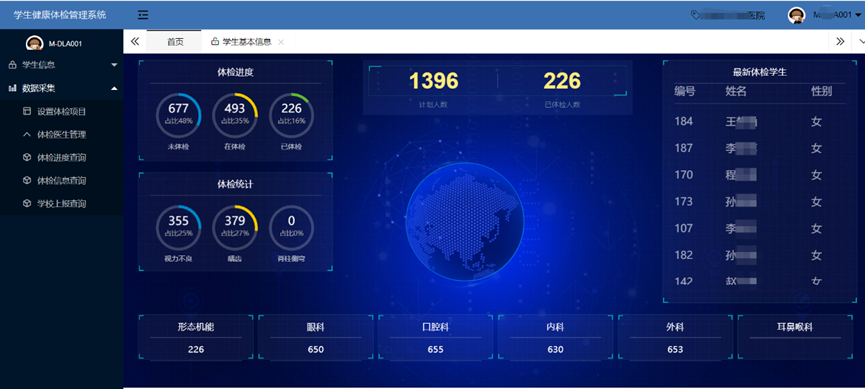
Task: Open 体检医生管理 in sidebar
Action: point(61,135)
